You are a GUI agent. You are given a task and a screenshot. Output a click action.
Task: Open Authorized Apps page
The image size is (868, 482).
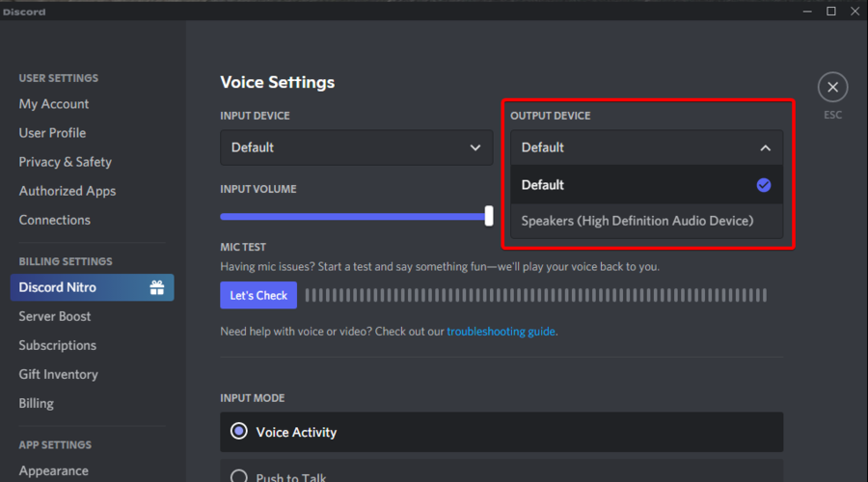pos(68,191)
